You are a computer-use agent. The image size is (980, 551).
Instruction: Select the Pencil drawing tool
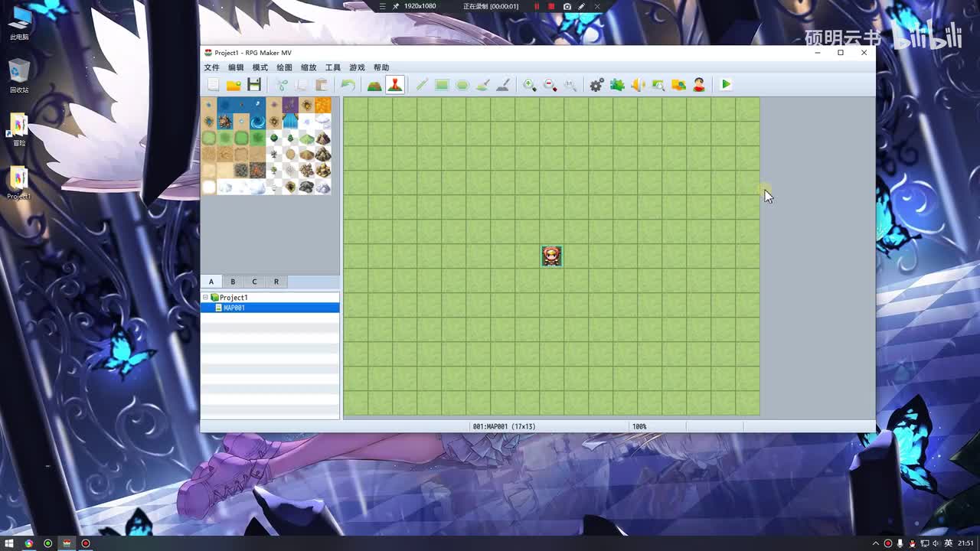pyautogui.click(x=422, y=85)
